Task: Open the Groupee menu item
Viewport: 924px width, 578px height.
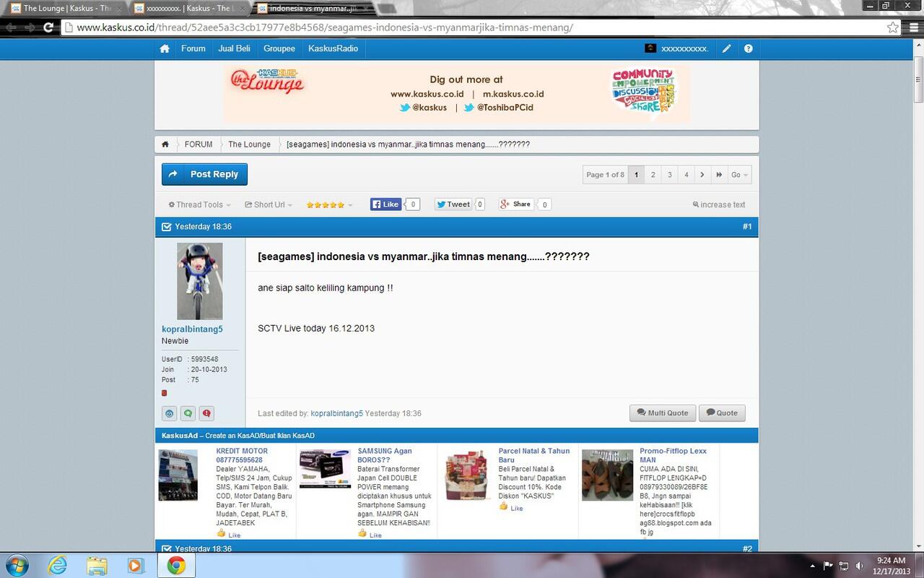Action: [x=279, y=48]
